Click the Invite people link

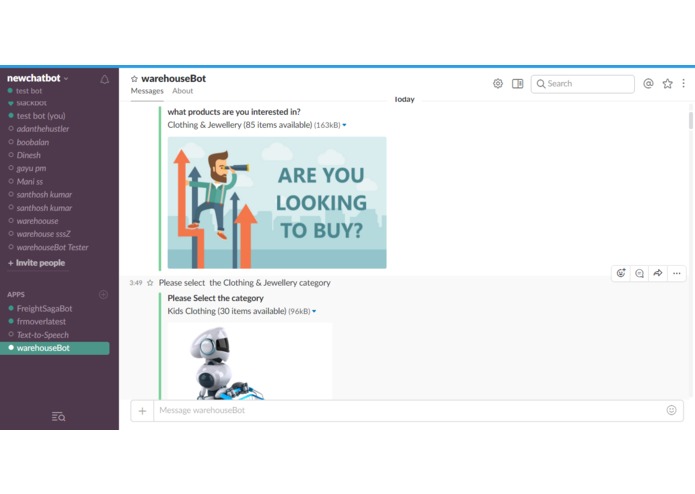[x=37, y=263]
